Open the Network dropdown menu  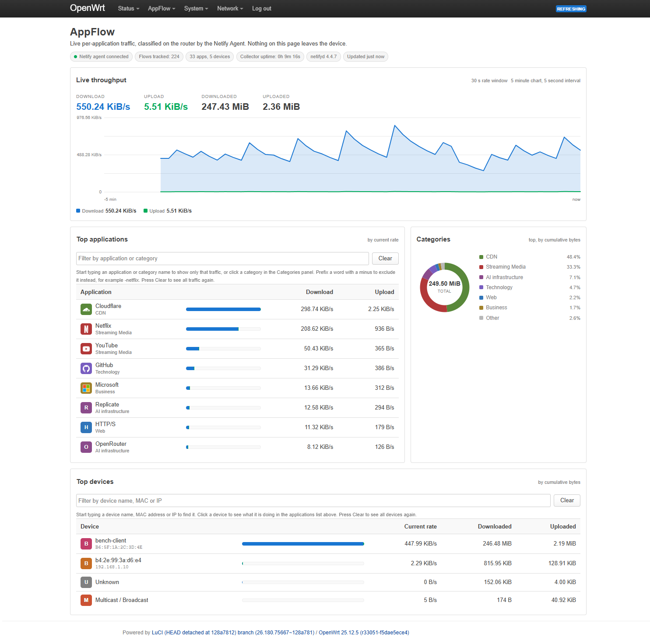pyautogui.click(x=230, y=9)
